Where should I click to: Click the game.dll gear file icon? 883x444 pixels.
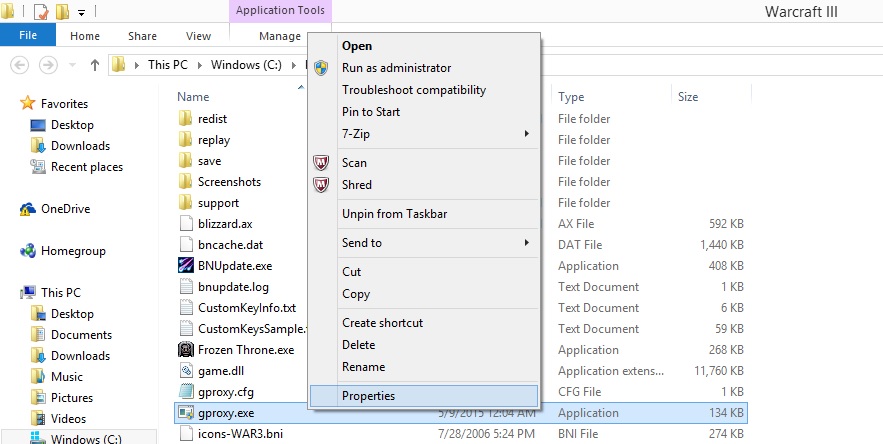(186, 370)
